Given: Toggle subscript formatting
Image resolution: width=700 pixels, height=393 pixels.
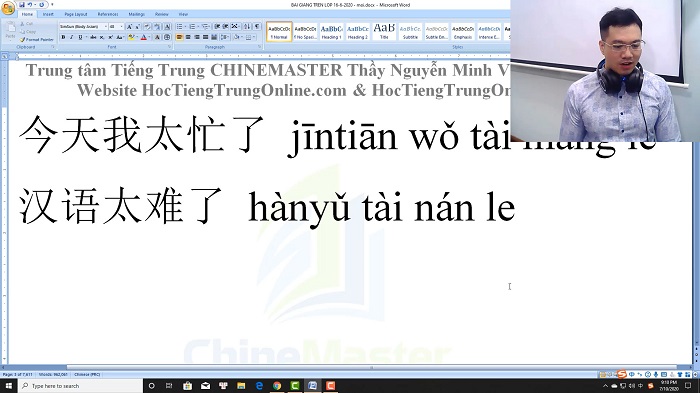Looking at the screenshot, I should tap(102, 37).
